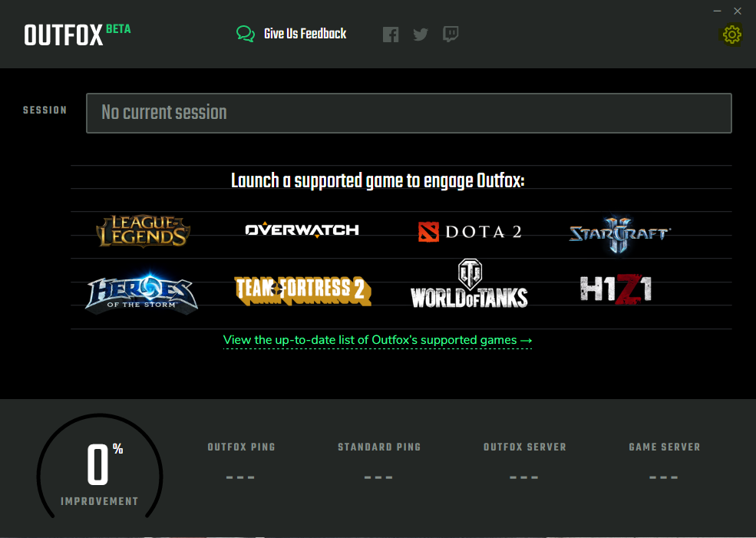The height and width of the screenshot is (538, 756).
Task: Select the World of Tanks logo
Action: tap(469, 283)
